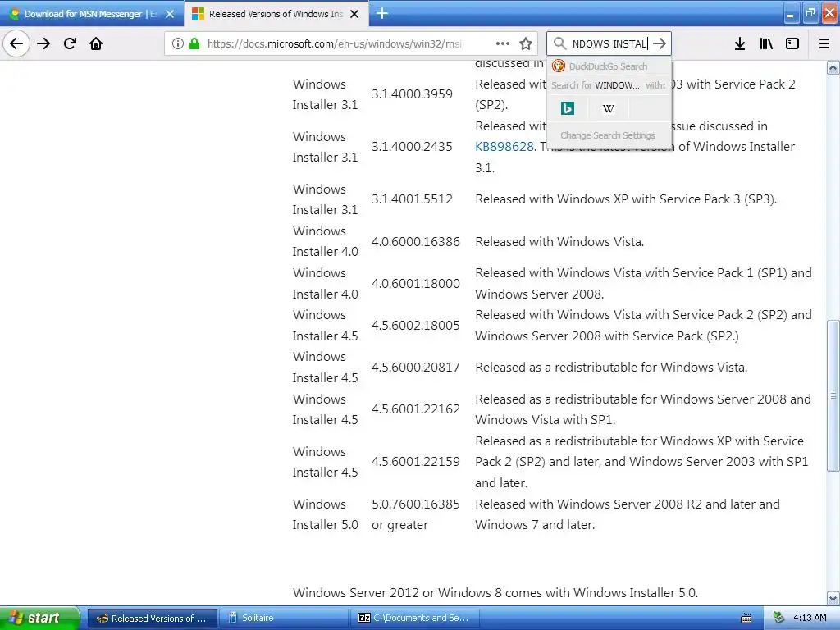Viewport: 840px width, 630px height.
Task: Toggle the sidebar view
Action: (792, 43)
